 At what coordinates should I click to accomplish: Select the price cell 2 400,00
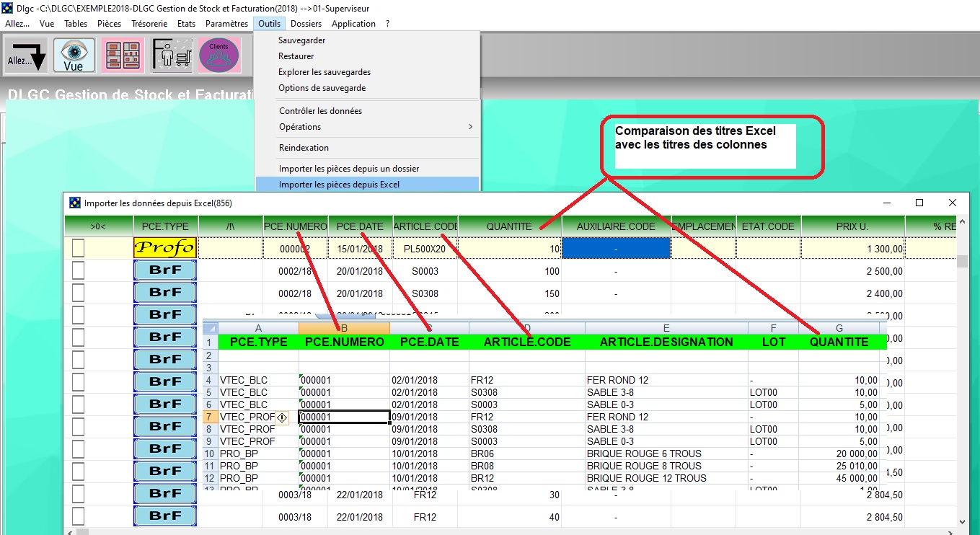coord(852,293)
